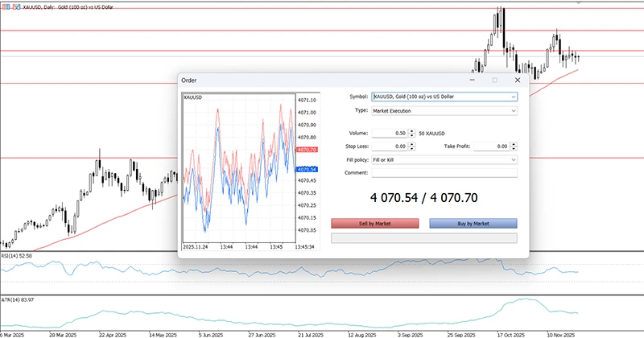Click the Take Profit input field
The height and width of the screenshot is (338, 644).
[x=490, y=146]
